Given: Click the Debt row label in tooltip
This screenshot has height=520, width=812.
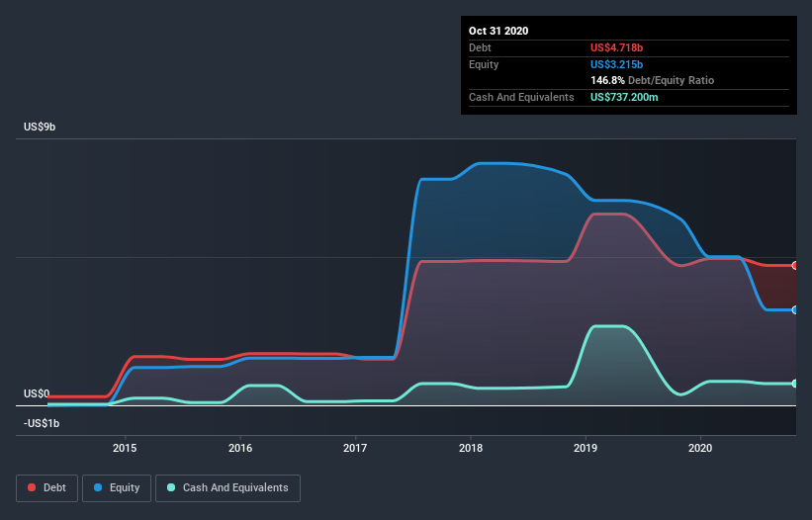Looking at the screenshot, I should [x=480, y=47].
